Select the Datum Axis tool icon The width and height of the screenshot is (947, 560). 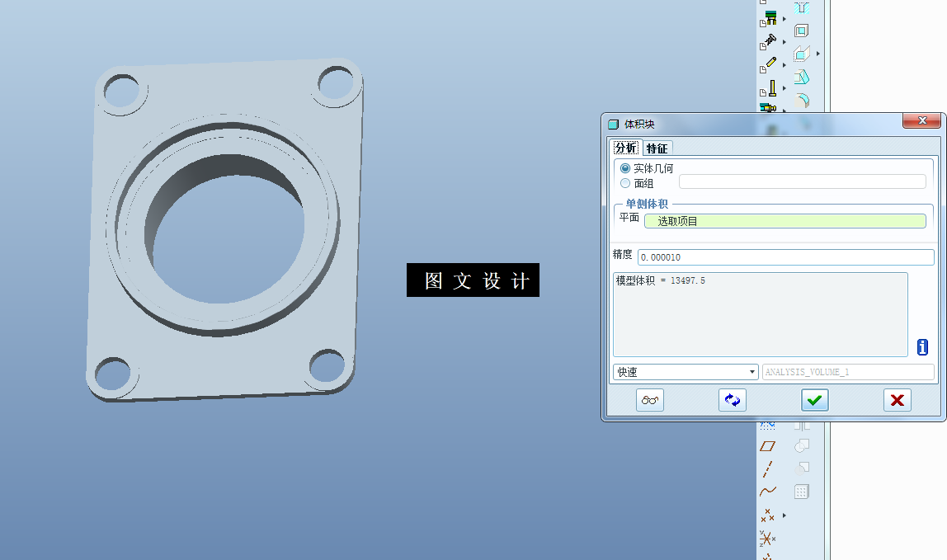tap(767, 468)
